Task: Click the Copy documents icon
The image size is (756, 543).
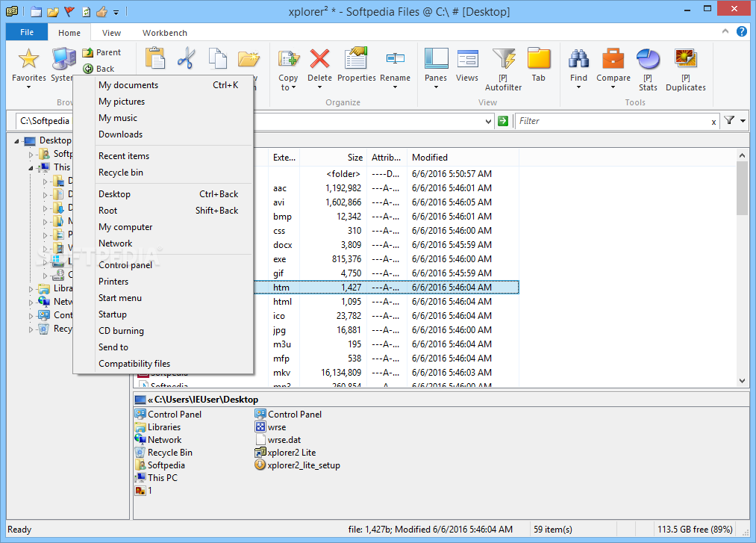Action: pos(217,58)
